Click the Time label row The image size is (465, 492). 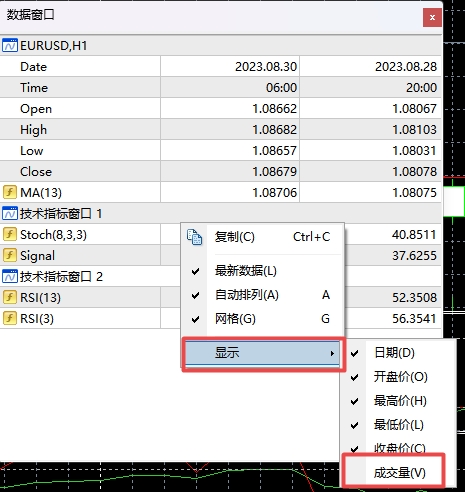[x=80, y=87]
